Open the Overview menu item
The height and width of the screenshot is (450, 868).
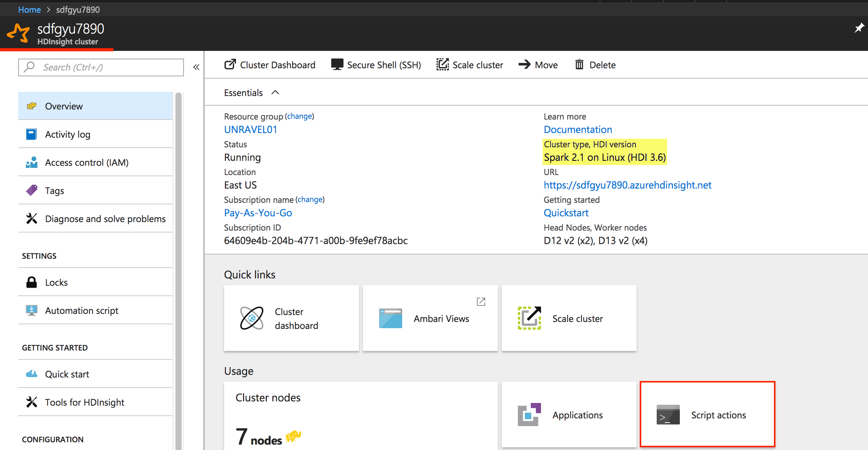[x=95, y=106]
